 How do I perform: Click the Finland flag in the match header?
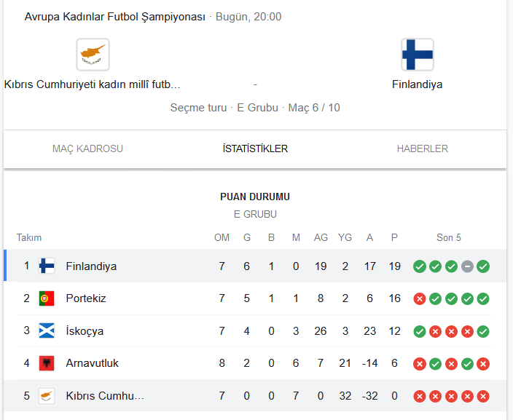(x=418, y=55)
